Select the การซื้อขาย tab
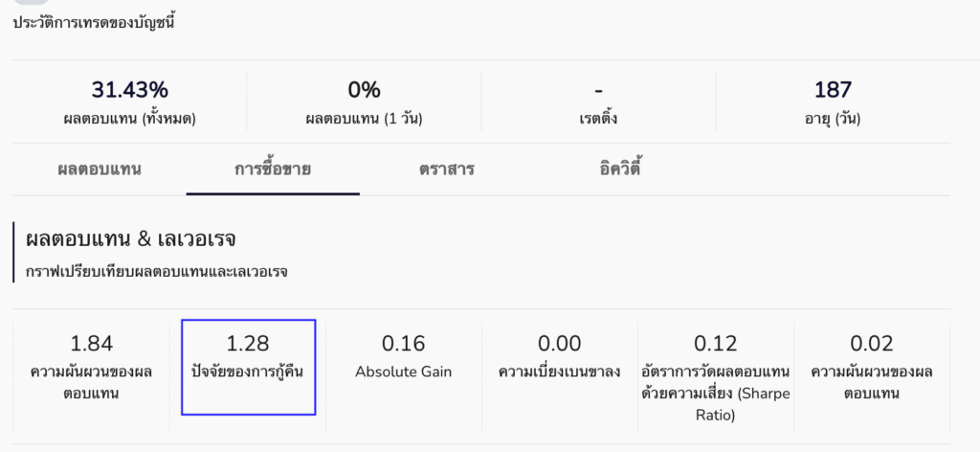This screenshot has width=980, height=452. (x=273, y=169)
